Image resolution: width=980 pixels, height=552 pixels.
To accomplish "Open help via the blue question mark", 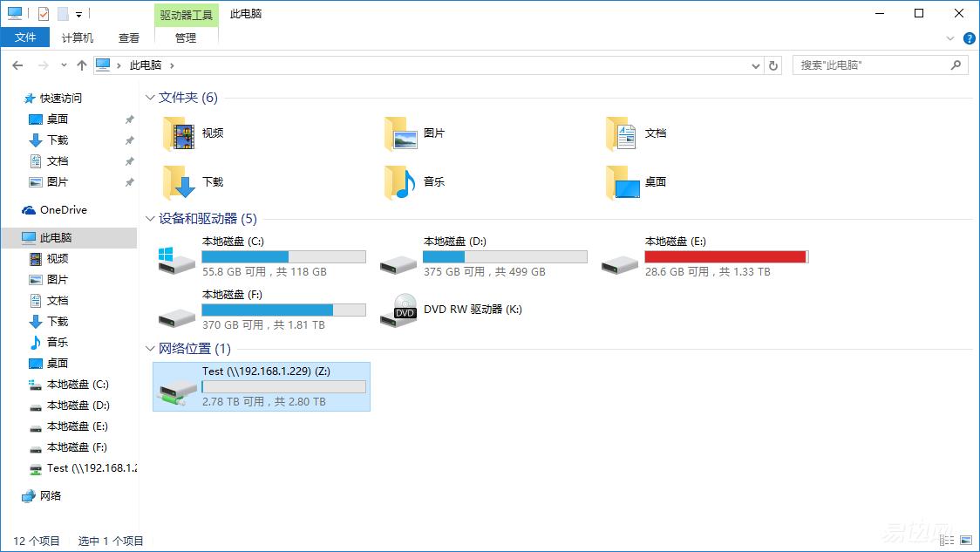I will [x=969, y=38].
